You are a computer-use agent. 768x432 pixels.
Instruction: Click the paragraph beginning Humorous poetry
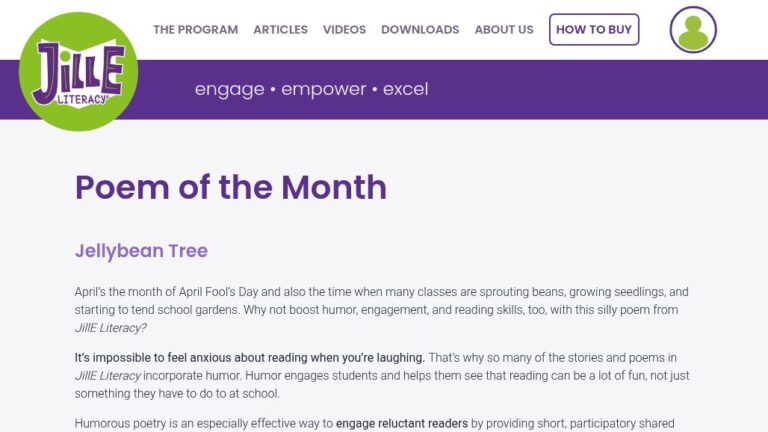click(375, 424)
